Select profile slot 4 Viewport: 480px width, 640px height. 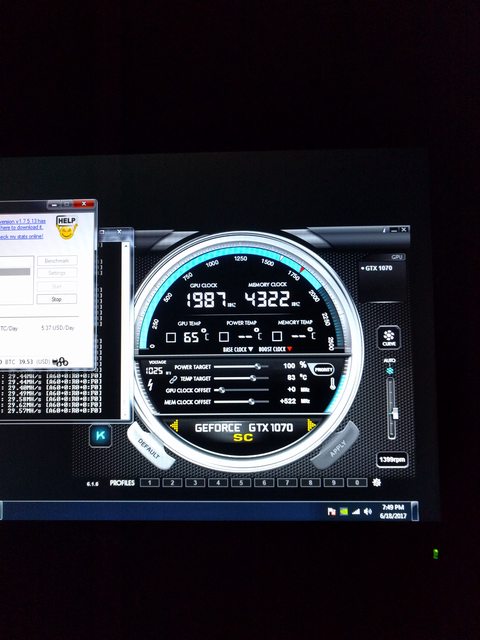point(218,483)
